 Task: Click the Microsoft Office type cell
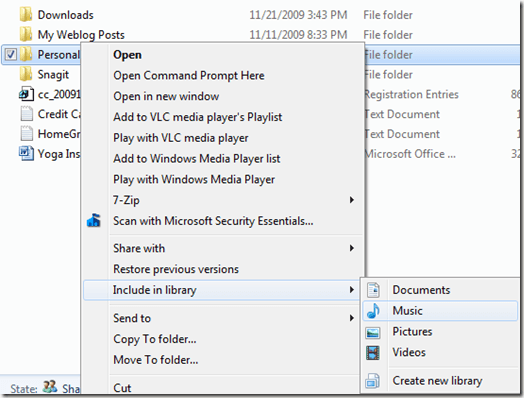[410, 154]
